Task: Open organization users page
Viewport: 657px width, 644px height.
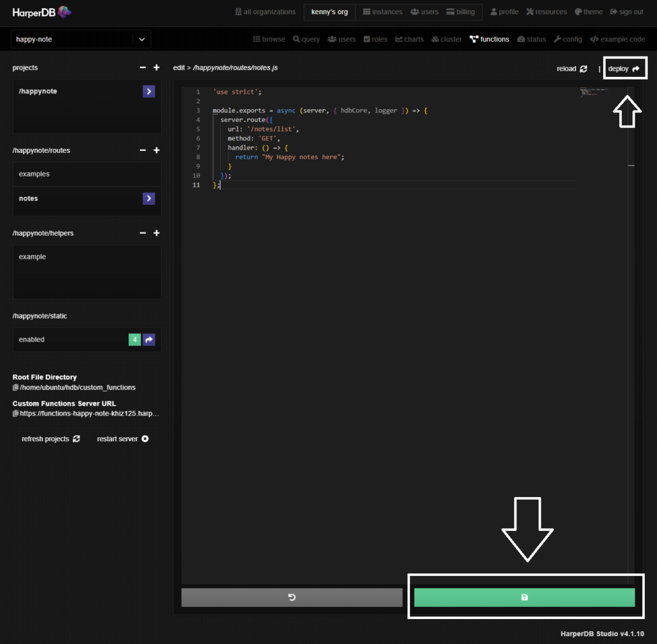Action: point(425,12)
